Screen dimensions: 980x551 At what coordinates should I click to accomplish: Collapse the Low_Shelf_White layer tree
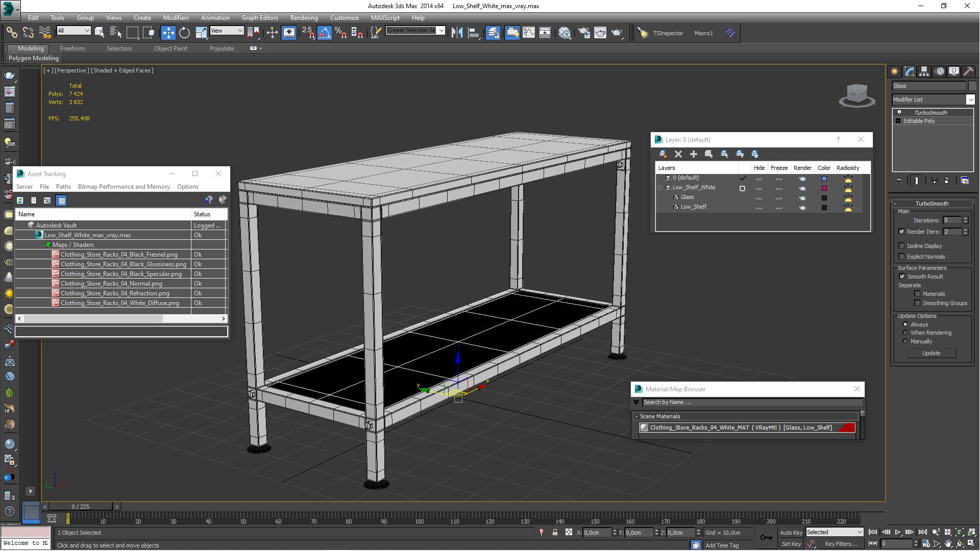pyautogui.click(x=659, y=188)
